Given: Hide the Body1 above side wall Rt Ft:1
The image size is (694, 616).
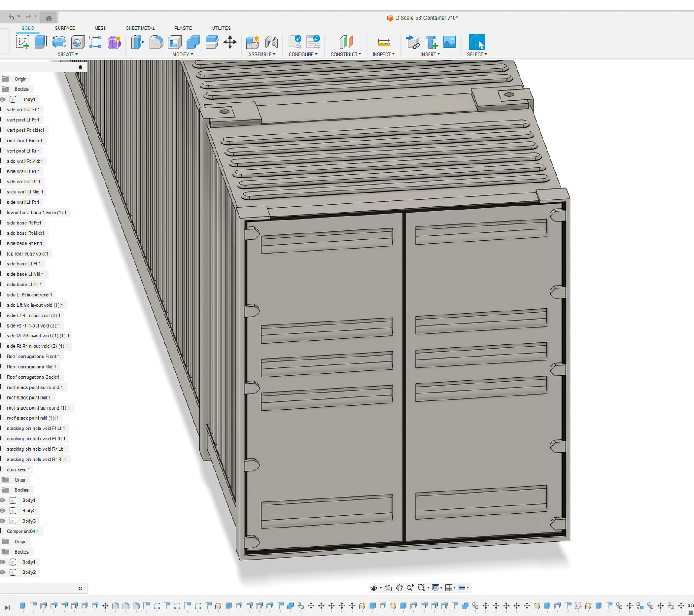Looking at the screenshot, I should [x=3, y=99].
